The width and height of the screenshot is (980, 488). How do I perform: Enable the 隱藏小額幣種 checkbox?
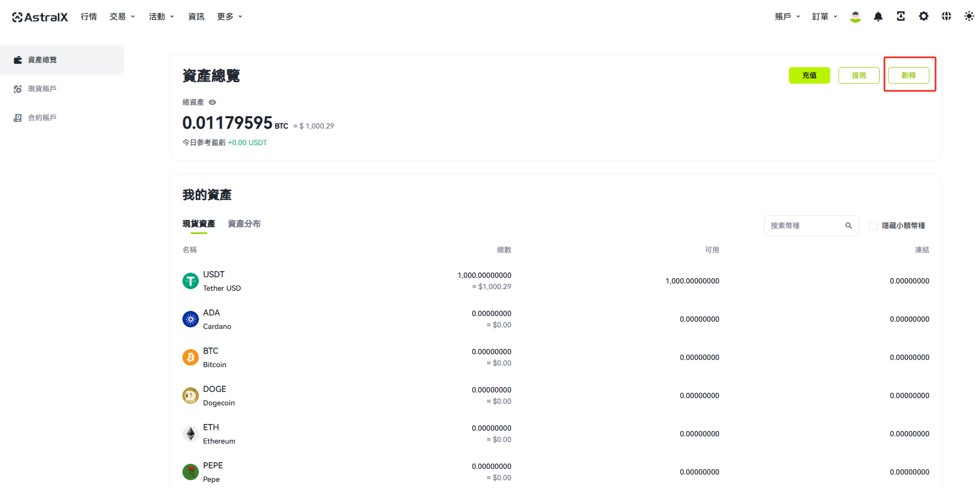click(x=874, y=226)
